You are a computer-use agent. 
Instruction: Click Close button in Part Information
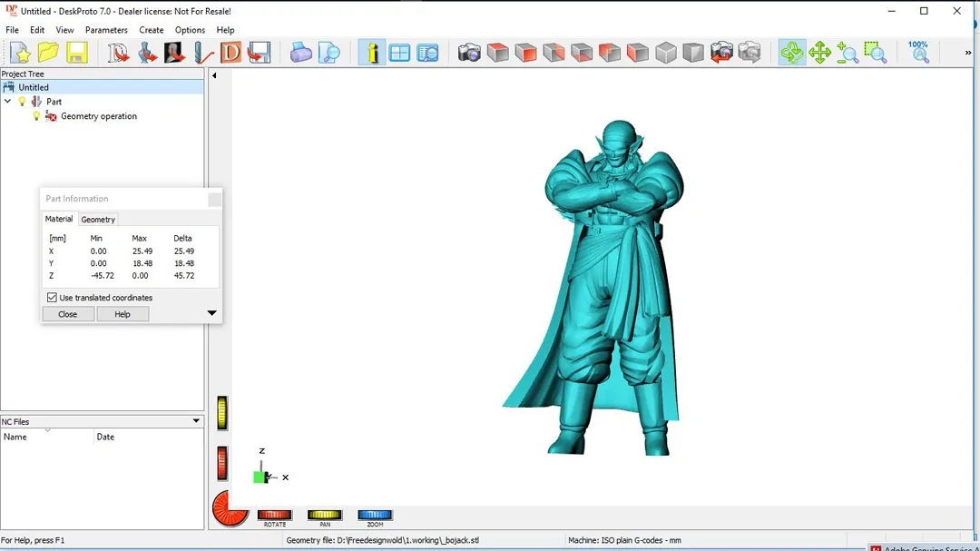(68, 314)
